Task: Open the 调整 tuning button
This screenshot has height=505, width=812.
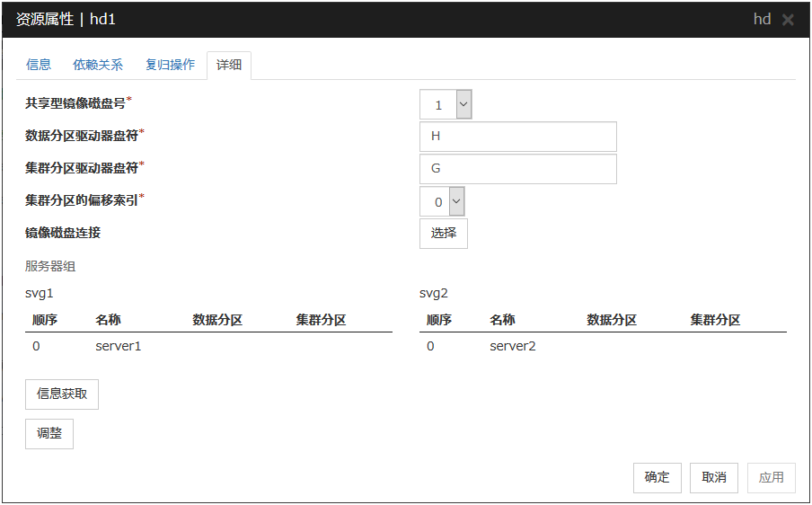Action: [49, 434]
